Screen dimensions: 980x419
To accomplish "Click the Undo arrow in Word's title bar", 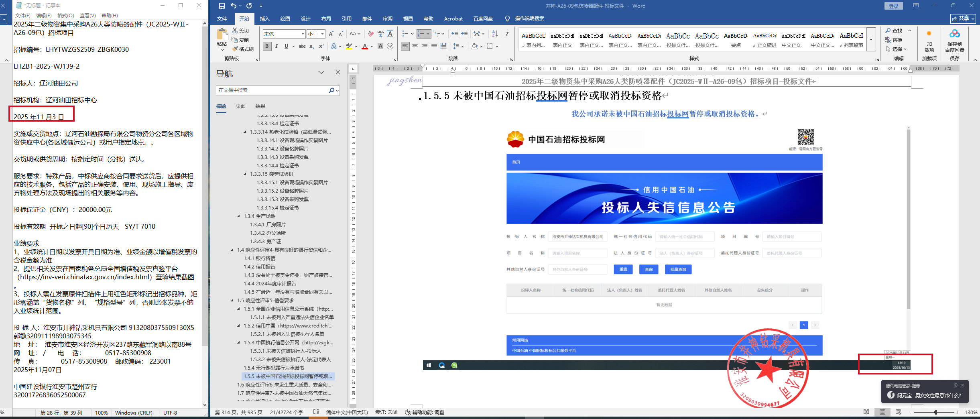I will 234,6.
